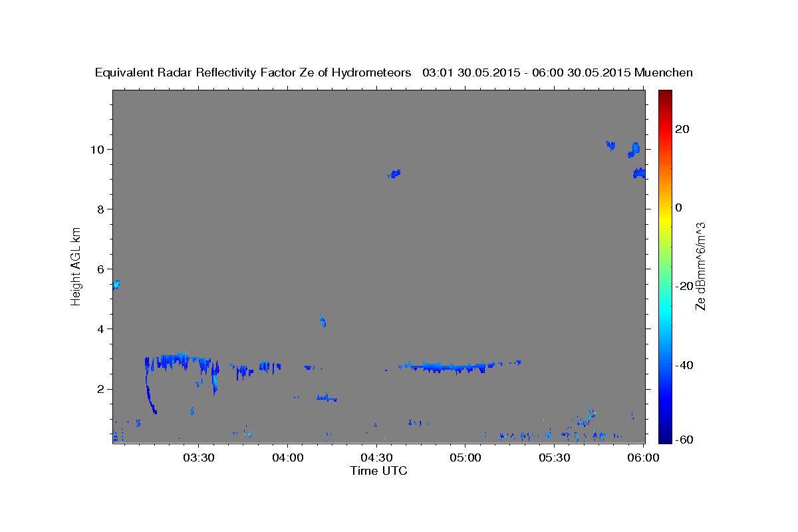The width and height of the screenshot is (798, 532).
Task: Click the "04:00" time tick label
Action: (x=288, y=458)
